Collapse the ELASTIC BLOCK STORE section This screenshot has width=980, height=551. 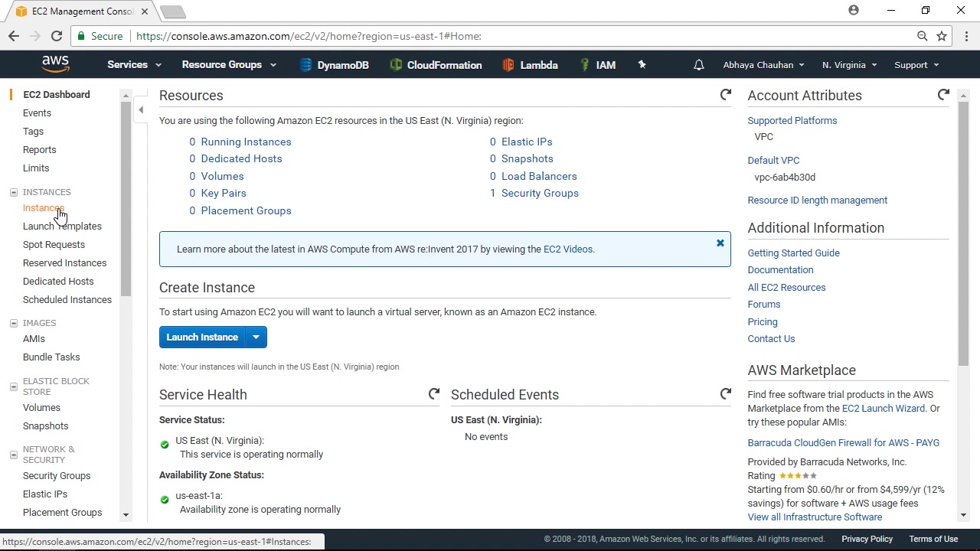pos(13,386)
